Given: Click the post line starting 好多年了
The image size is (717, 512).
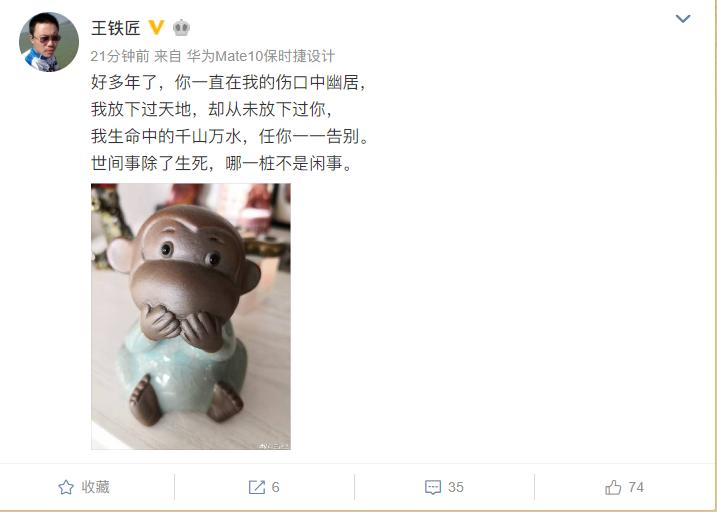Looking at the screenshot, I should [228, 83].
